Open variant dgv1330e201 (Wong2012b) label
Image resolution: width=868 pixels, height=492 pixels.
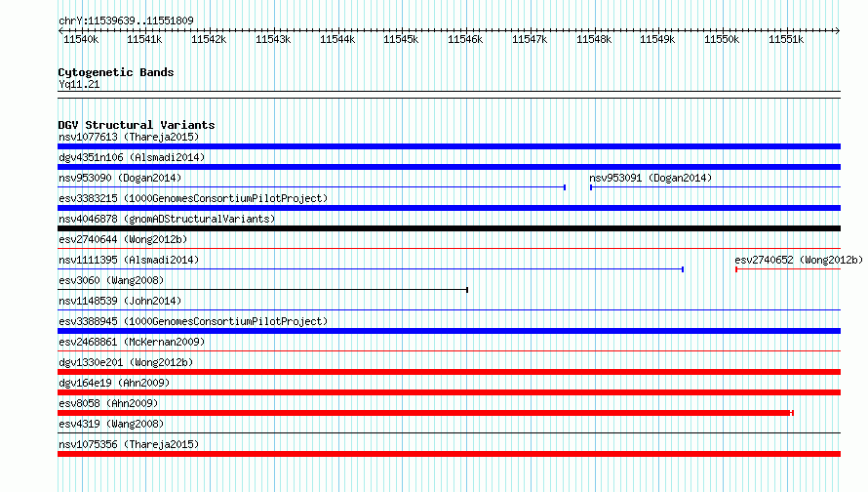click(126, 362)
